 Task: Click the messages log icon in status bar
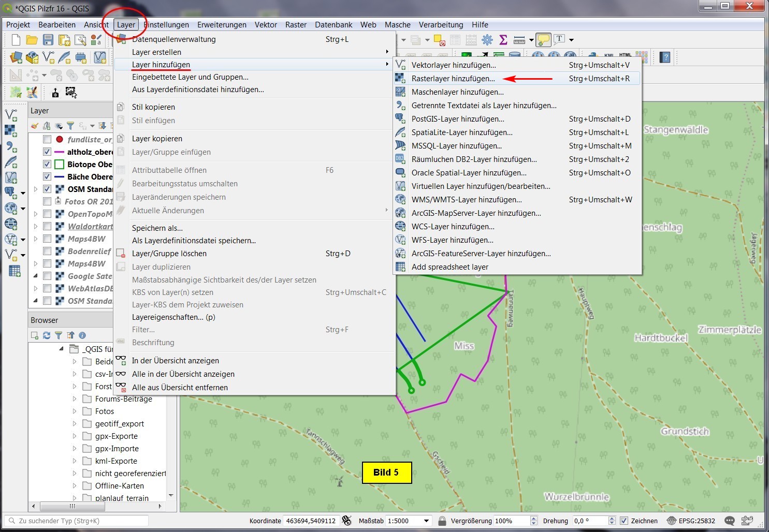coord(729,521)
